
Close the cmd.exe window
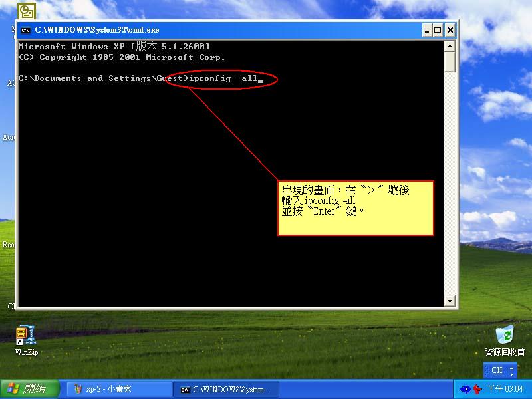(450, 30)
